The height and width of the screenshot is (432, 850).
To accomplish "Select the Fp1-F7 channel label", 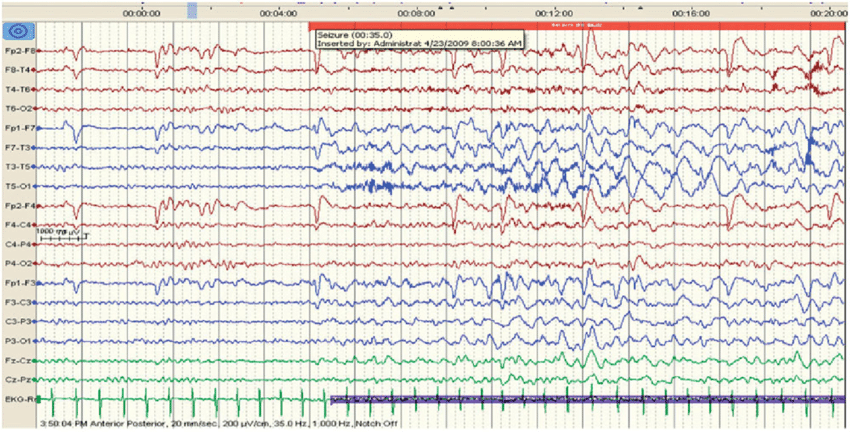I will coord(20,128).
